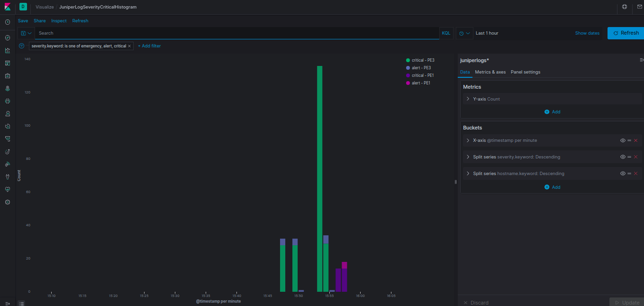
Task: Toggle visibility of hostname.keyword split series
Action: (623, 174)
